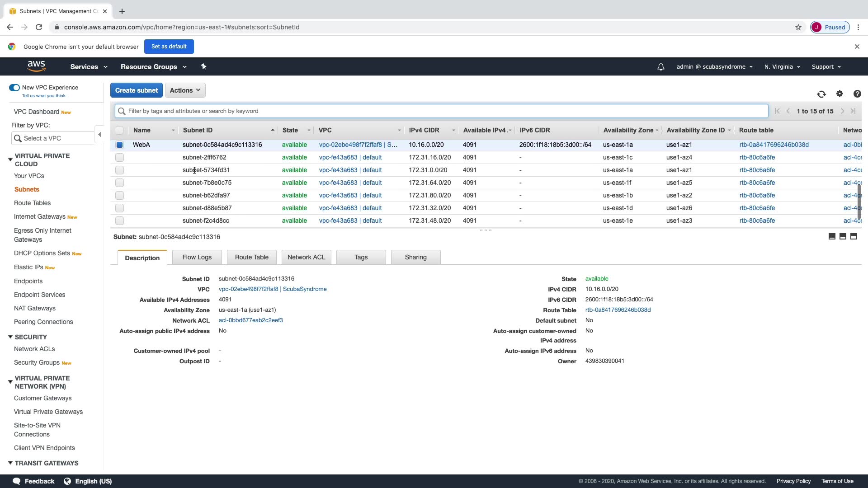Click the pin shortcut icon in navbar
Viewport: 868px width, 488px height.
tap(203, 66)
